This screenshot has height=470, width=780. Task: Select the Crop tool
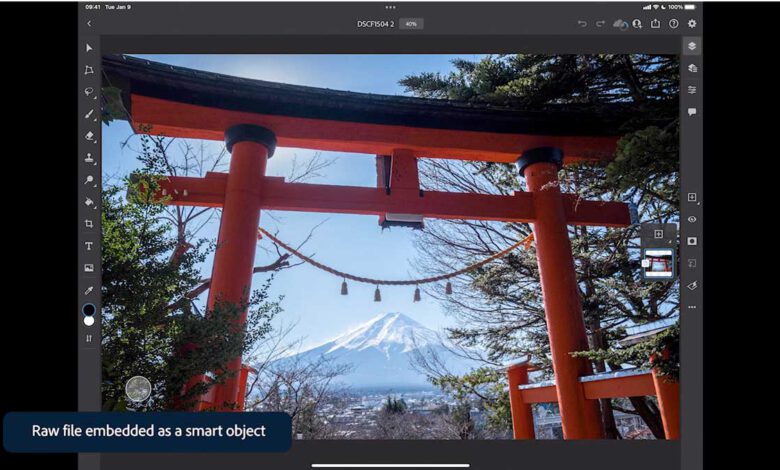89,224
